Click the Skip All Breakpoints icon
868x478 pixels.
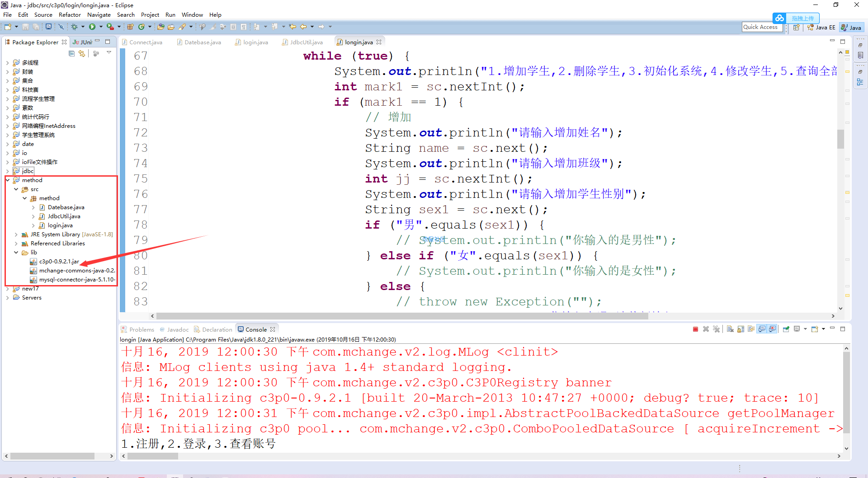(x=61, y=27)
